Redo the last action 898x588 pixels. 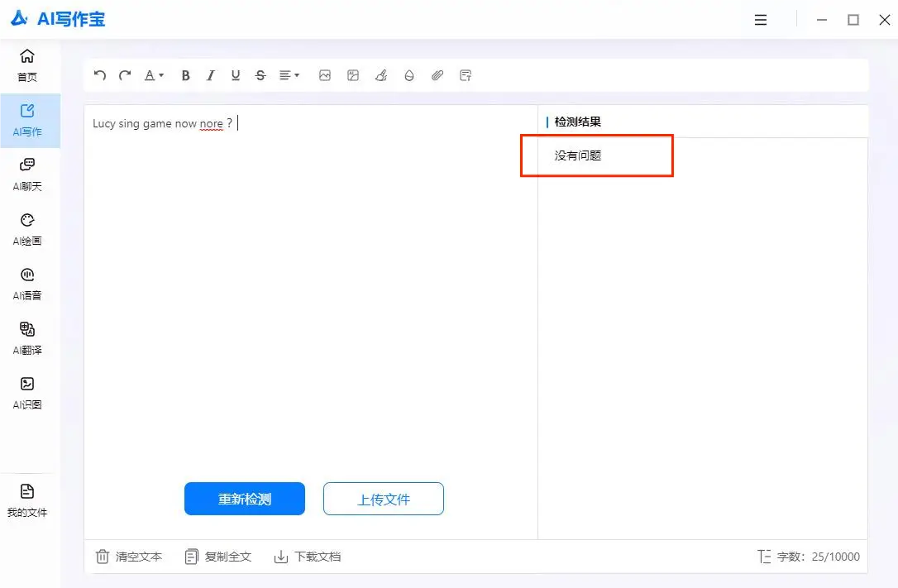click(125, 75)
